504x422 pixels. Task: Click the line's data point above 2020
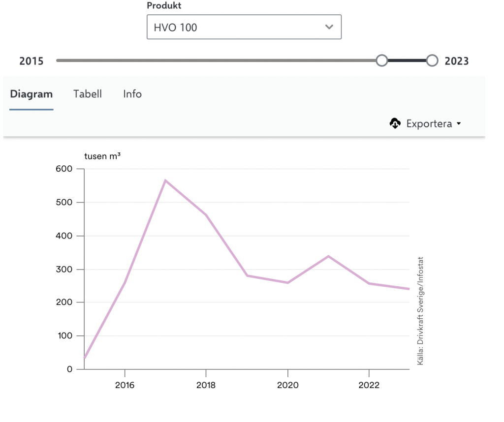tap(287, 282)
